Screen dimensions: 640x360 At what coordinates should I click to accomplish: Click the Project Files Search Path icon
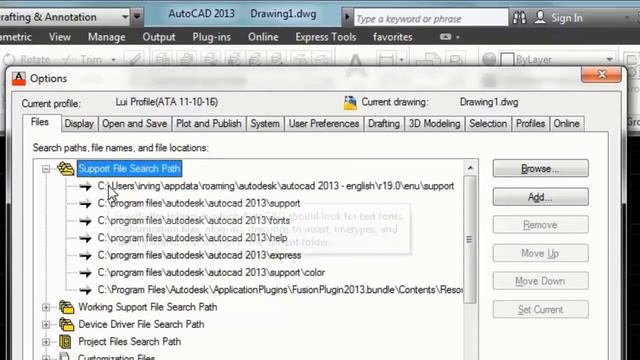pyautogui.click(x=65, y=342)
